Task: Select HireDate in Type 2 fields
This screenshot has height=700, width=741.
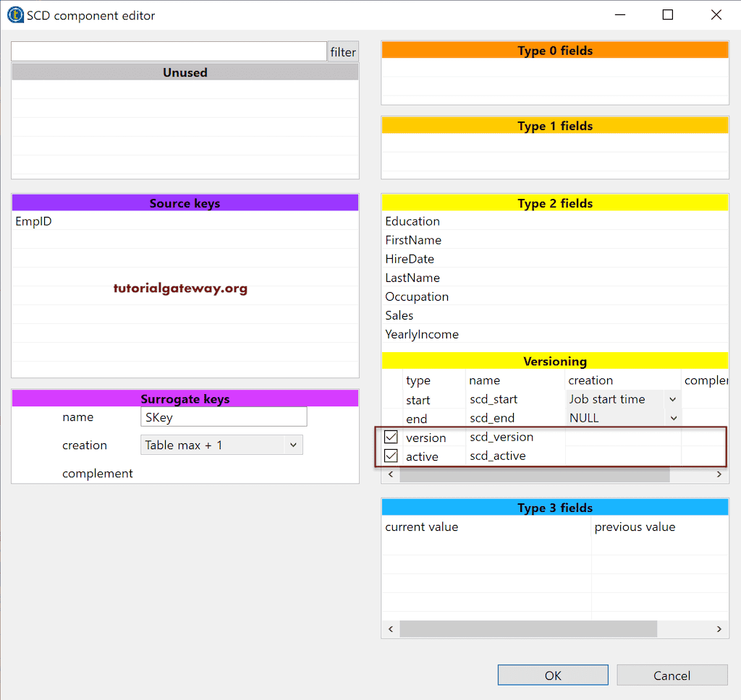Action: 410,258
